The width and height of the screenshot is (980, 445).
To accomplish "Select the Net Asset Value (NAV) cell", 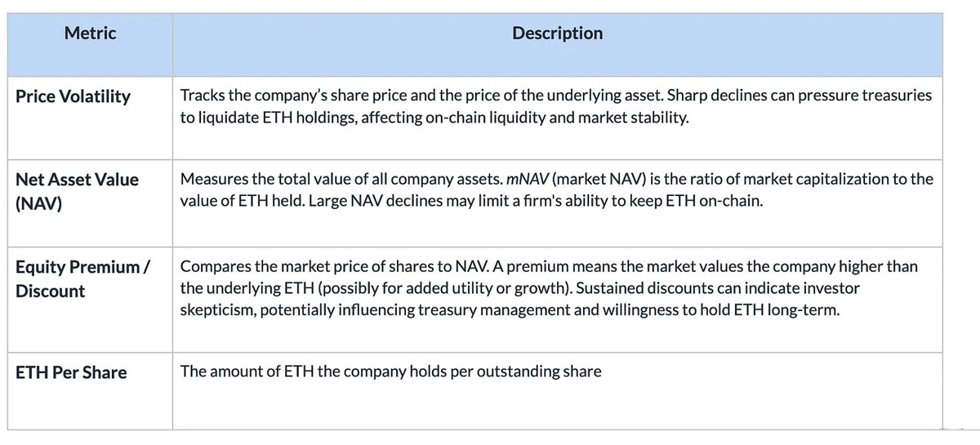I will click(x=77, y=190).
